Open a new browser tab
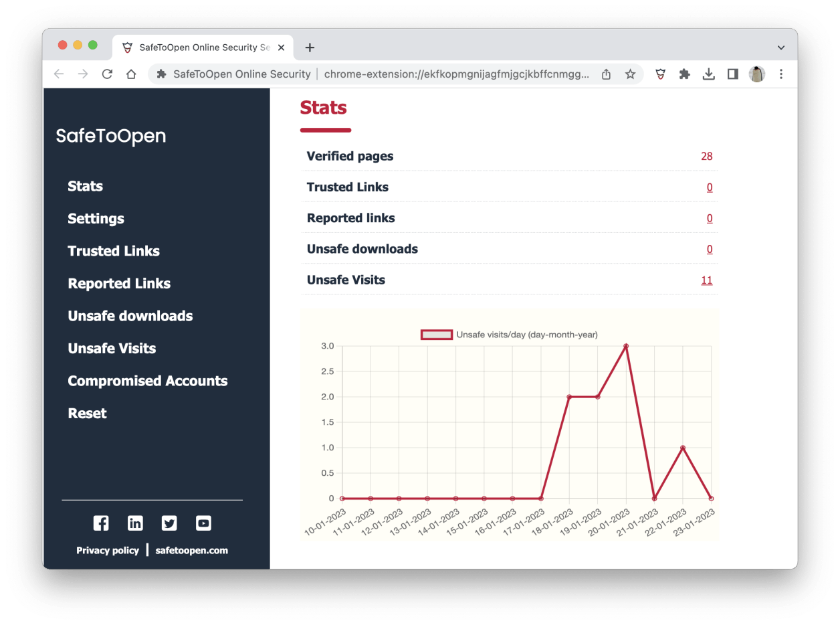Image resolution: width=840 pixels, height=625 pixels. (x=310, y=48)
